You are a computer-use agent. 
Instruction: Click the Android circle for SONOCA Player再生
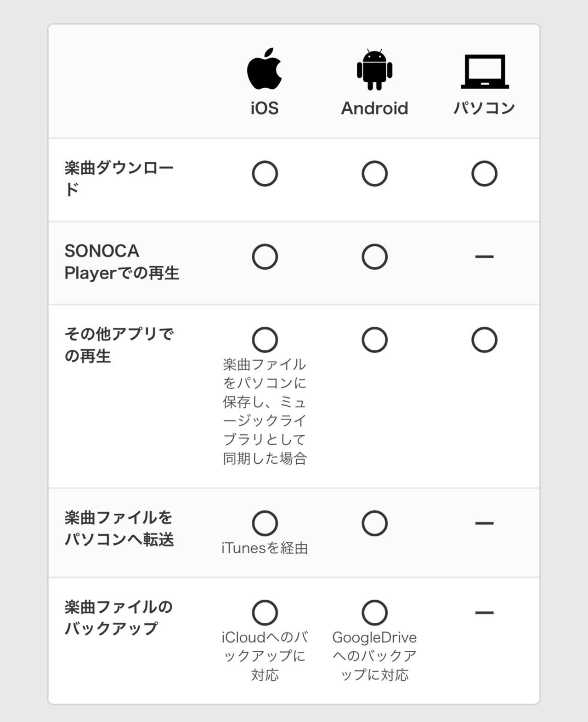tap(375, 256)
